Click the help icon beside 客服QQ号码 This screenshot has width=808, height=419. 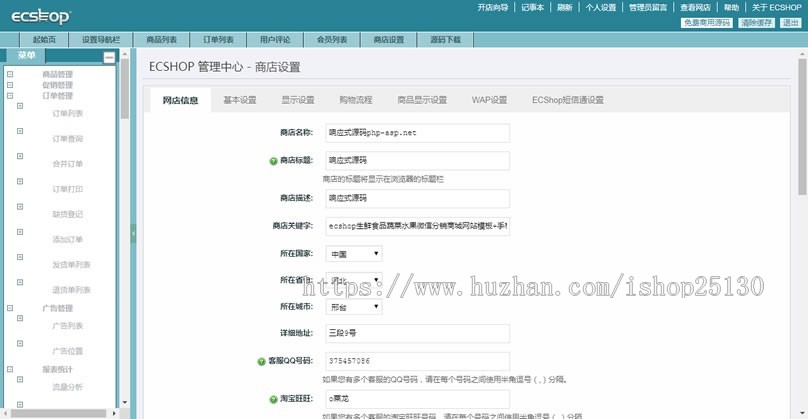[x=261, y=362]
